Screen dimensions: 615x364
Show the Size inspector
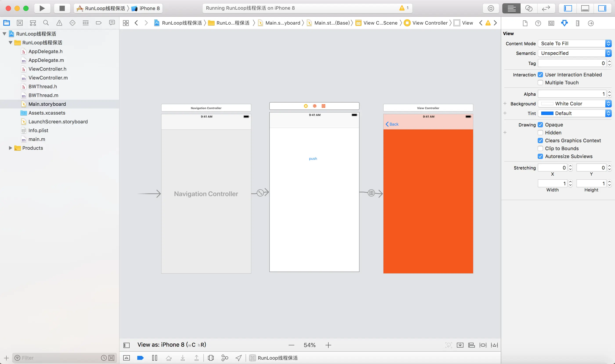577,23
